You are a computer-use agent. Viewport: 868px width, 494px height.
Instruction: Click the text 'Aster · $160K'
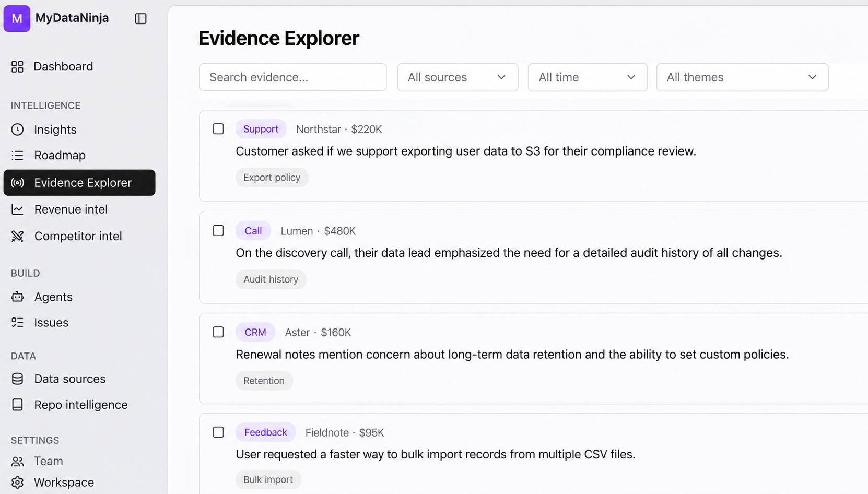click(x=318, y=332)
